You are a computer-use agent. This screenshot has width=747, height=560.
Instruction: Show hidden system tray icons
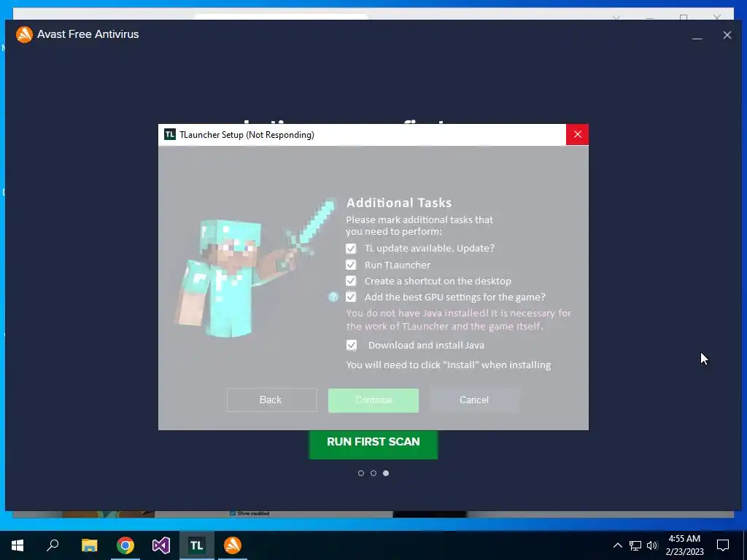coord(617,545)
